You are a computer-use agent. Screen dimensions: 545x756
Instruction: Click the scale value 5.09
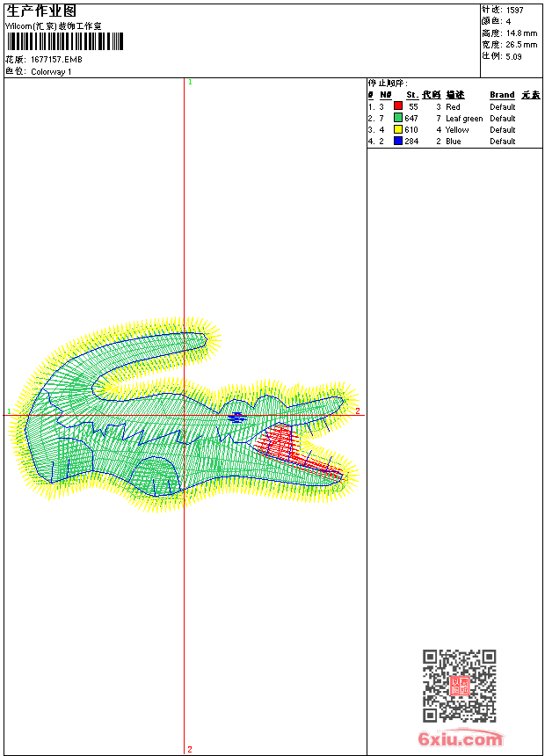tap(513, 56)
